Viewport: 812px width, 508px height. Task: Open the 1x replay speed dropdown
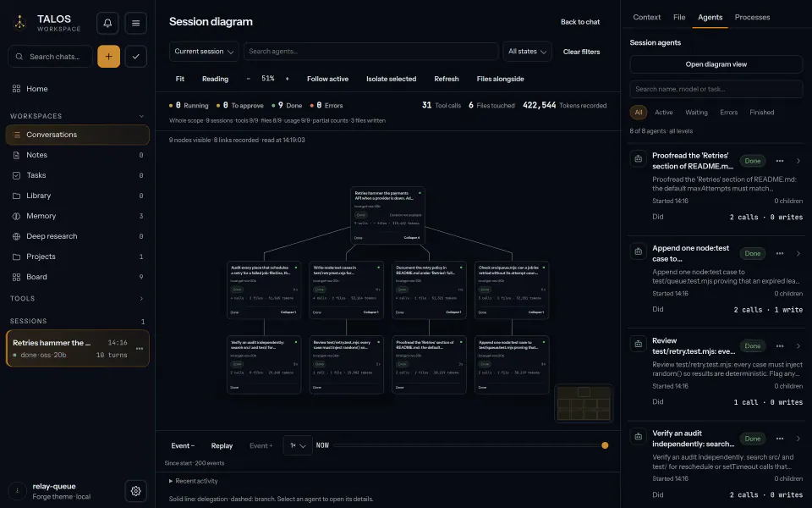tap(298, 445)
